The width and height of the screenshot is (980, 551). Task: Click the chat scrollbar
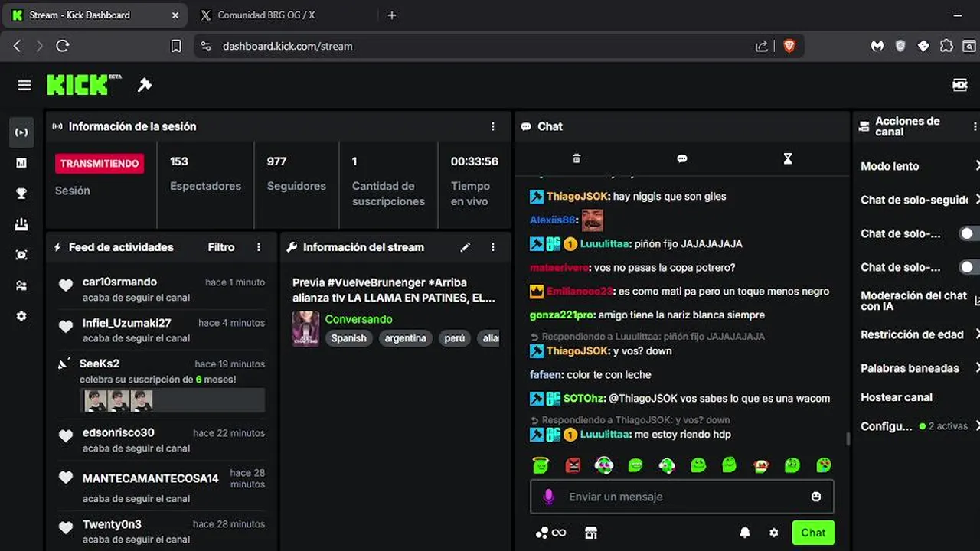coord(847,439)
